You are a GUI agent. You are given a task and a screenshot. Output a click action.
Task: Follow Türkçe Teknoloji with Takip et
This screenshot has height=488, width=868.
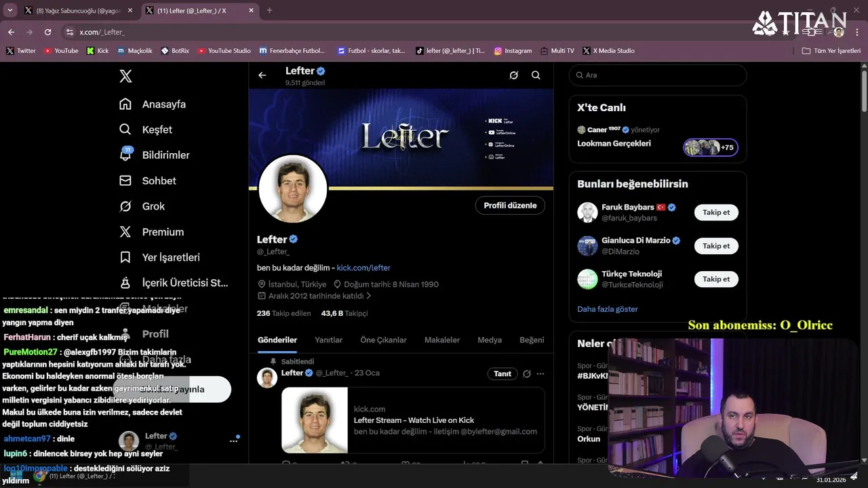[716, 279]
